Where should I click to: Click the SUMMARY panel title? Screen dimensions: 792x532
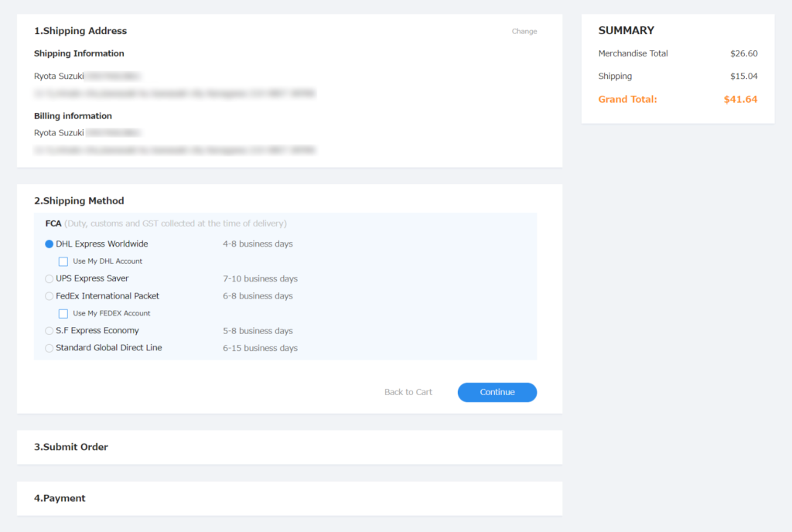pyautogui.click(x=626, y=31)
